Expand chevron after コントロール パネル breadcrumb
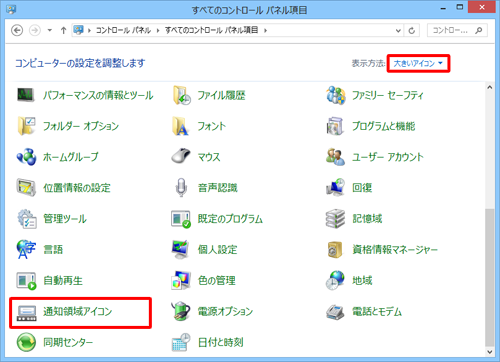The image size is (500, 362). tap(158, 30)
